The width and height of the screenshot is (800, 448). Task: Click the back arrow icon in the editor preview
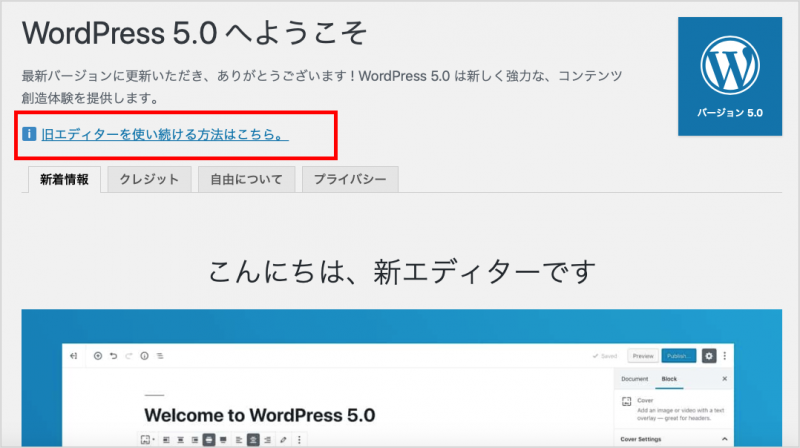point(73,356)
